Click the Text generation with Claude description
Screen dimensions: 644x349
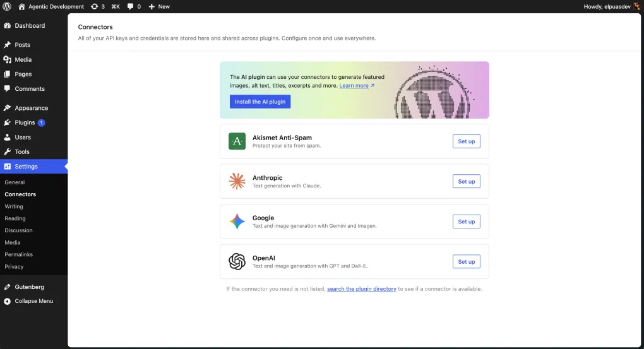coord(287,186)
